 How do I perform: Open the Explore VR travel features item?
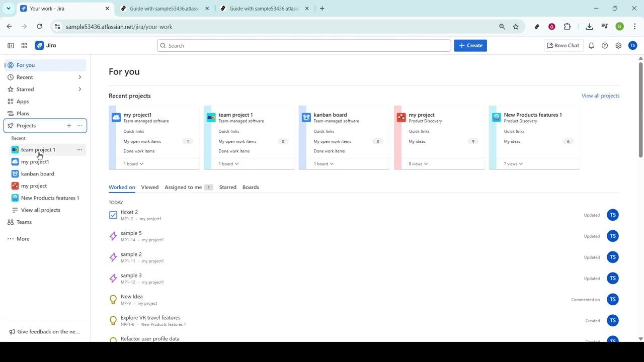click(x=150, y=318)
